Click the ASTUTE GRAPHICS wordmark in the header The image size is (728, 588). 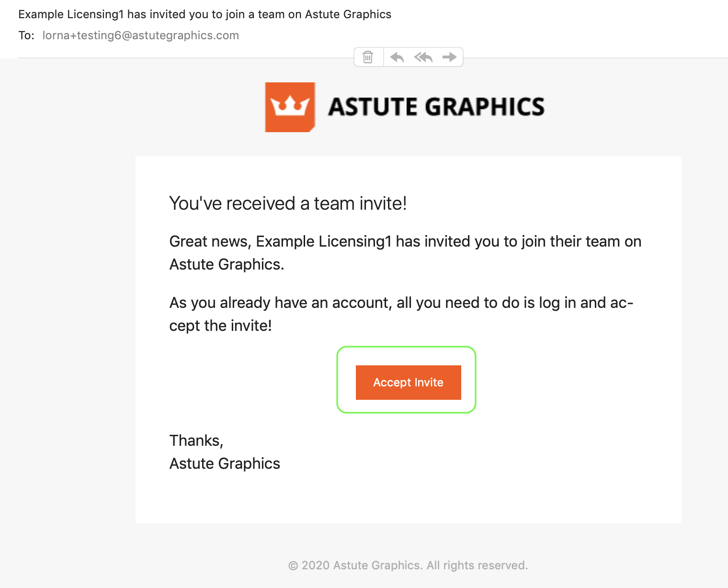pos(436,107)
